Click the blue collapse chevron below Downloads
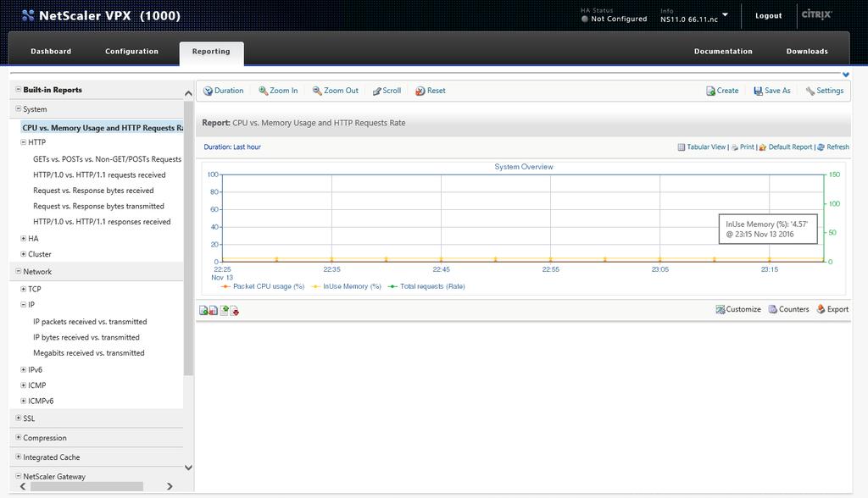Screen dimensions: 868x498 [846, 75]
